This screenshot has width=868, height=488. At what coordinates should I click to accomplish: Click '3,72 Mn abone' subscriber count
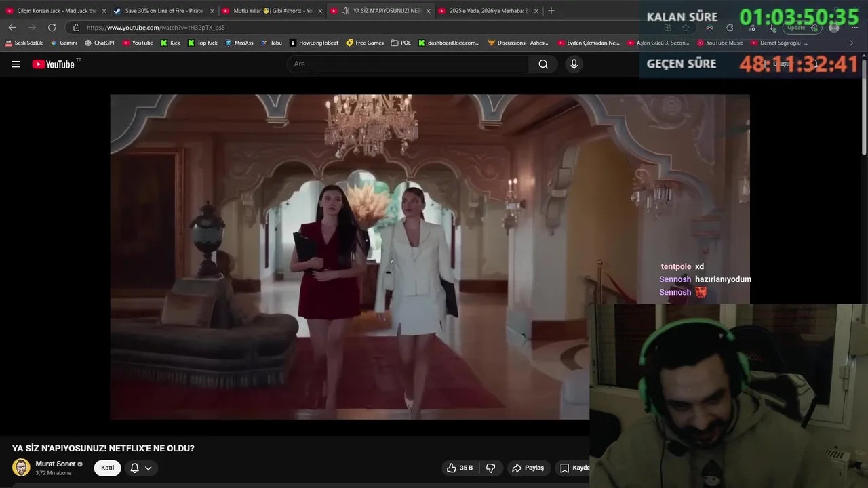[x=54, y=473]
